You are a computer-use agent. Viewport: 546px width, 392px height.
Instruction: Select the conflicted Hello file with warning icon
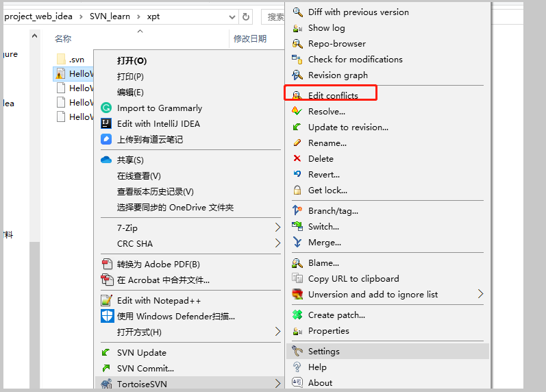pyautogui.click(x=74, y=73)
